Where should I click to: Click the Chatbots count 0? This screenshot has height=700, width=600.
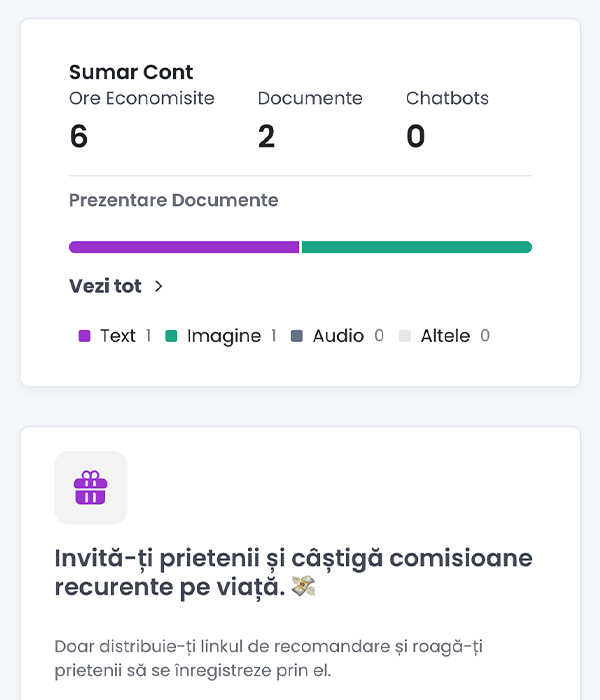click(x=416, y=136)
